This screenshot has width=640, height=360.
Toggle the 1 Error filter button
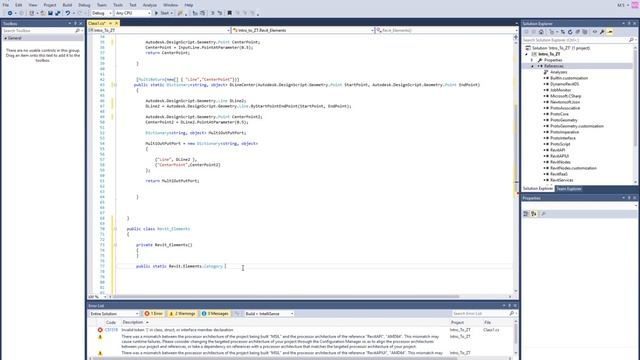[x=154, y=314]
